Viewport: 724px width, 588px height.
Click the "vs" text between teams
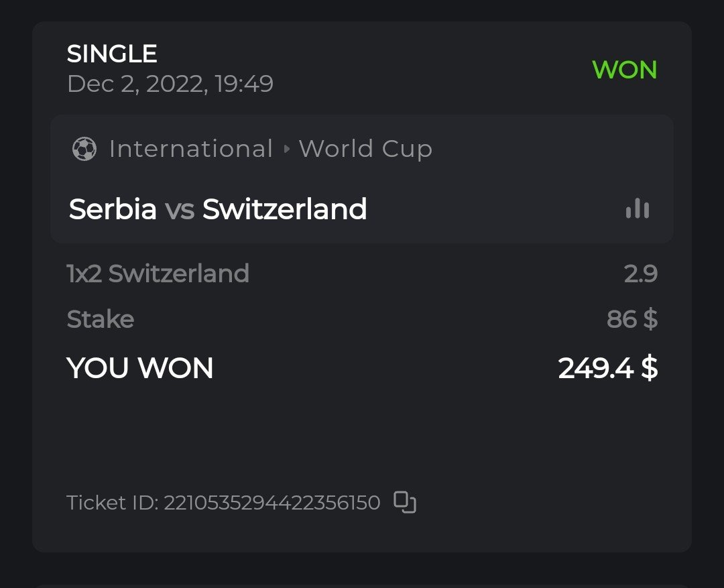click(x=180, y=209)
